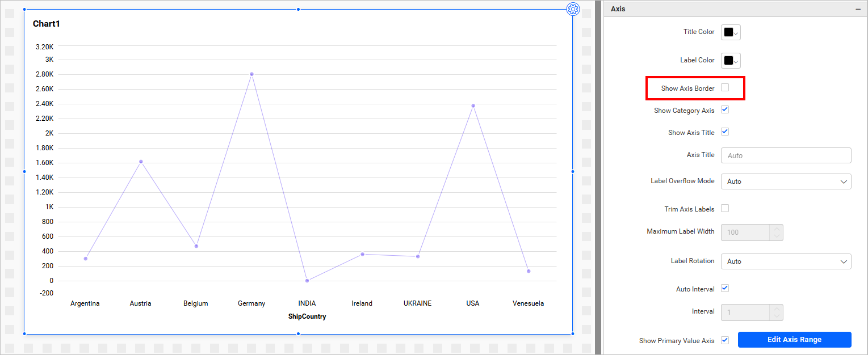Click the ShipCountry axis title
Image resolution: width=868 pixels, height=355 pixels.
[307, 316]
